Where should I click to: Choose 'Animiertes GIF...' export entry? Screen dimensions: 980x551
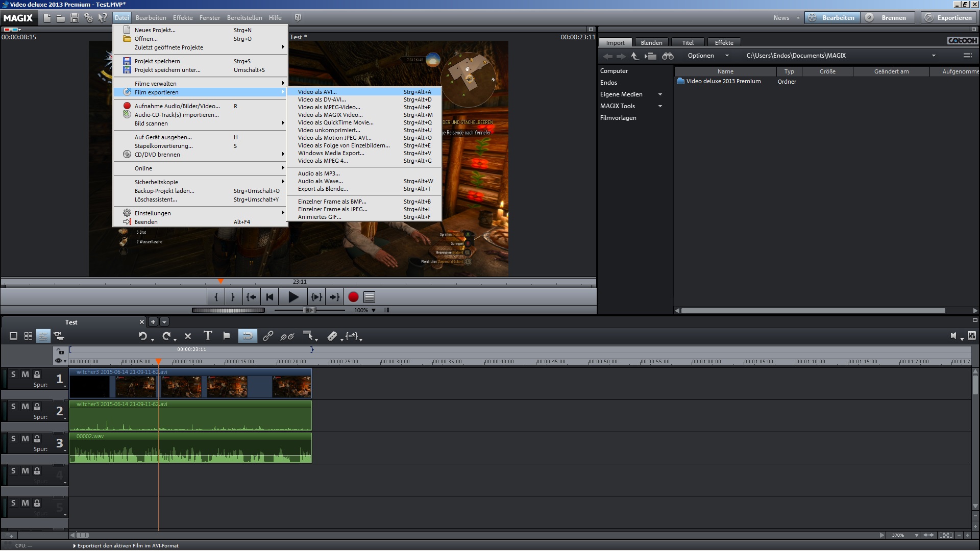click(x=364, y=217)
